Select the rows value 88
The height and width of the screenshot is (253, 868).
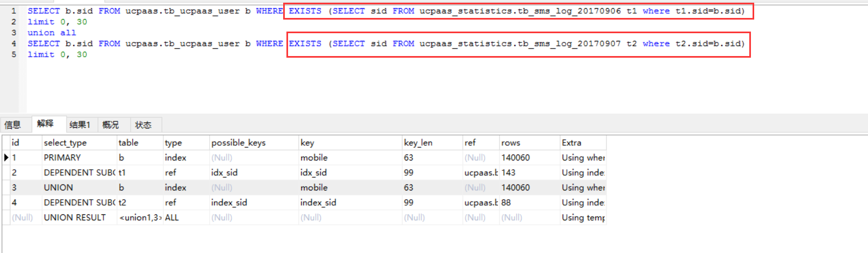point(529,202)
